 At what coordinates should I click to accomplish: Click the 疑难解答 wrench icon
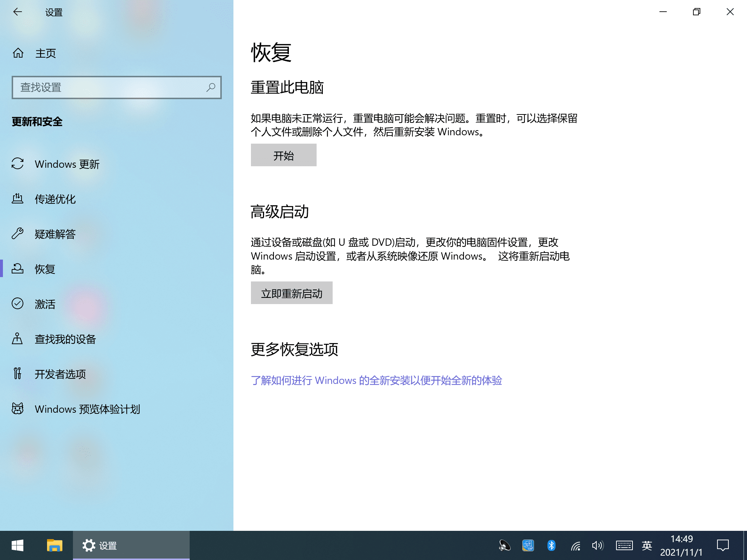[18, 234]
